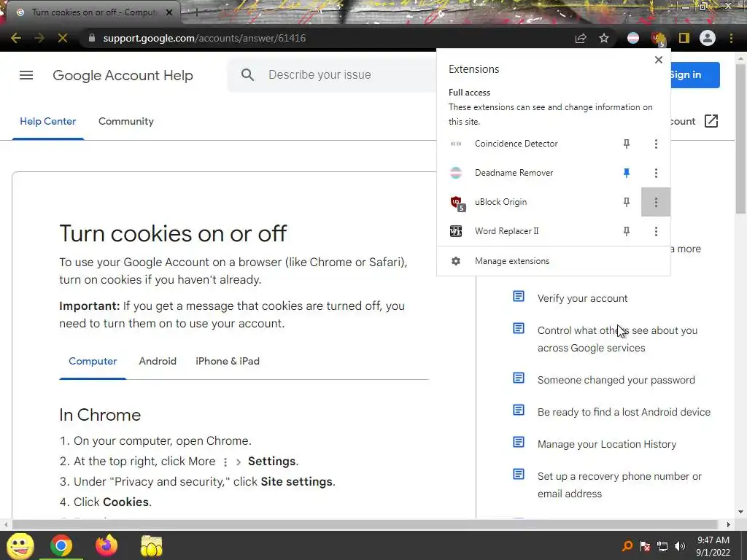Select the Computer instructions tab
The height and width of the screenshot is (560, 747).
93,361
